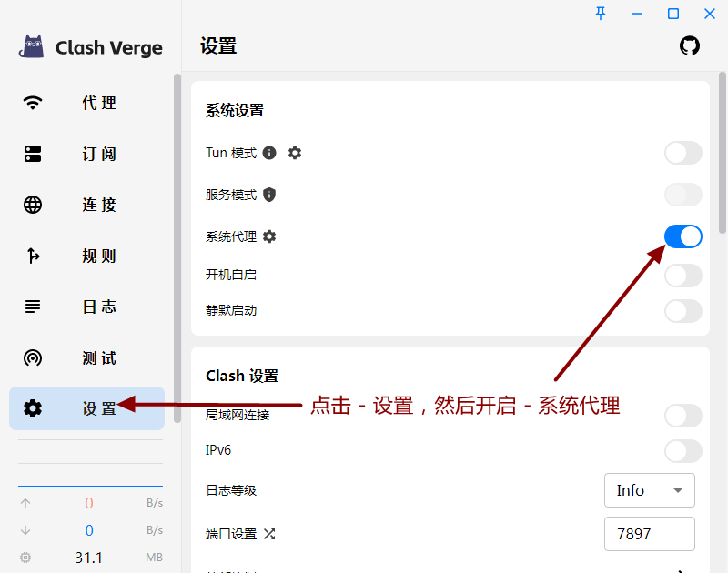The image size is (728, 573).
Task: Click the Clash Verge title text
Action: (x=108, y=47)
